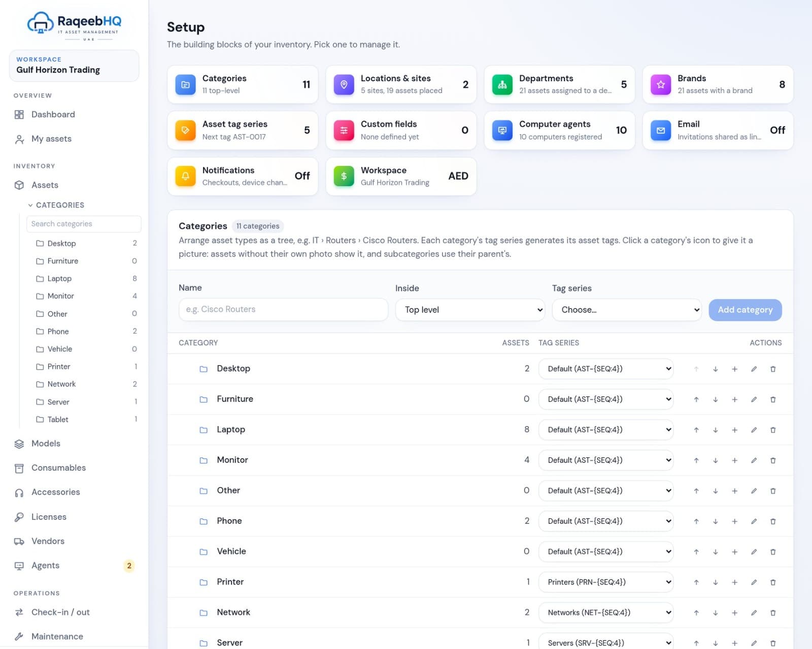Screen dimensions: 812x649
Task: Open My assets page
Action: tap(74, 139)
